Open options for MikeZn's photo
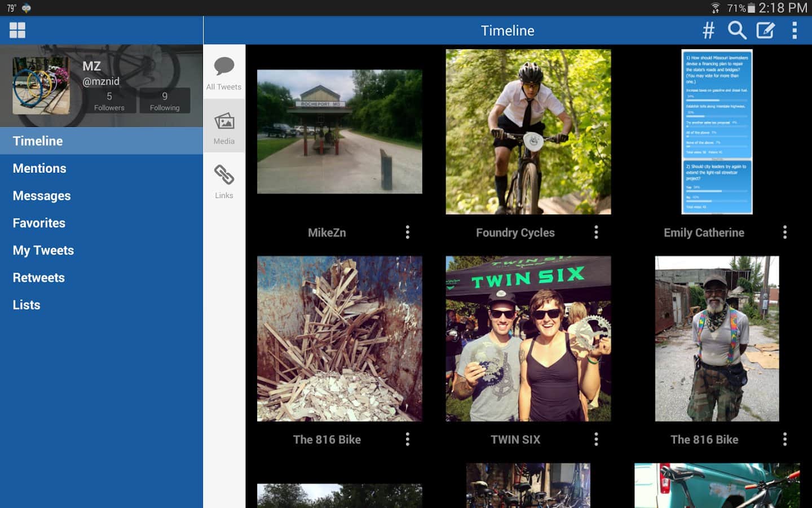This screenshot has height=508, width=812. click(x=407, y=233)
